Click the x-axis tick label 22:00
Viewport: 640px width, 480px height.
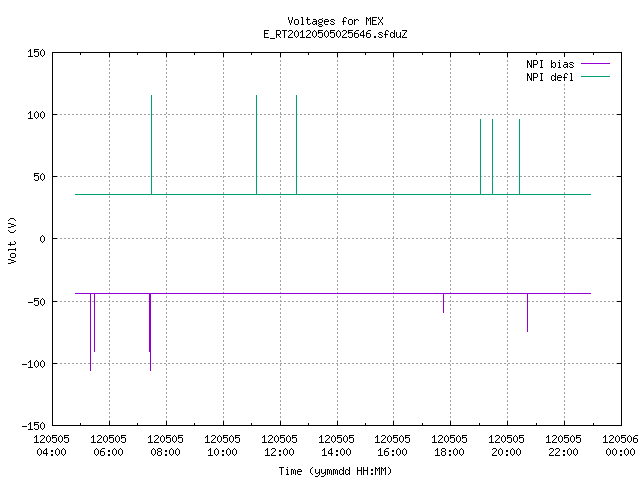563,452
